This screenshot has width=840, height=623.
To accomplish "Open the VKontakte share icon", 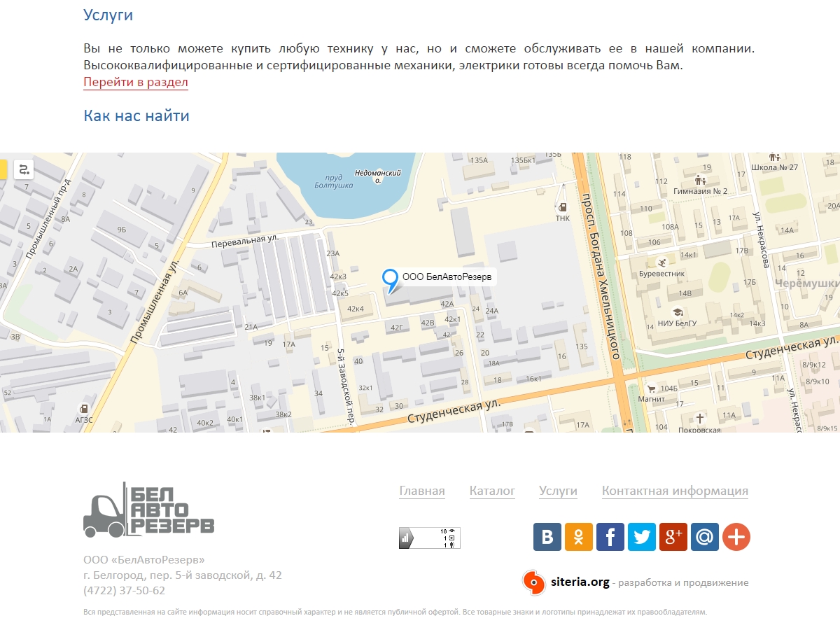I will coord(547,537).
